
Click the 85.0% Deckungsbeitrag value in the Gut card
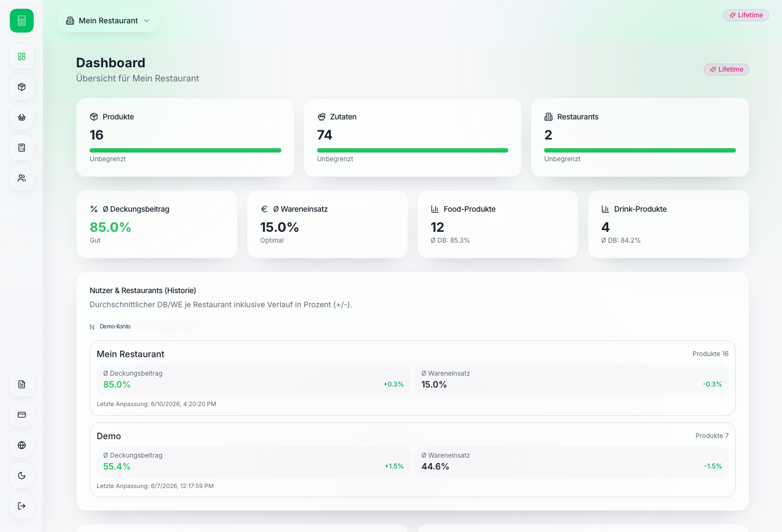pyautogui.click(x=110, y=227)
